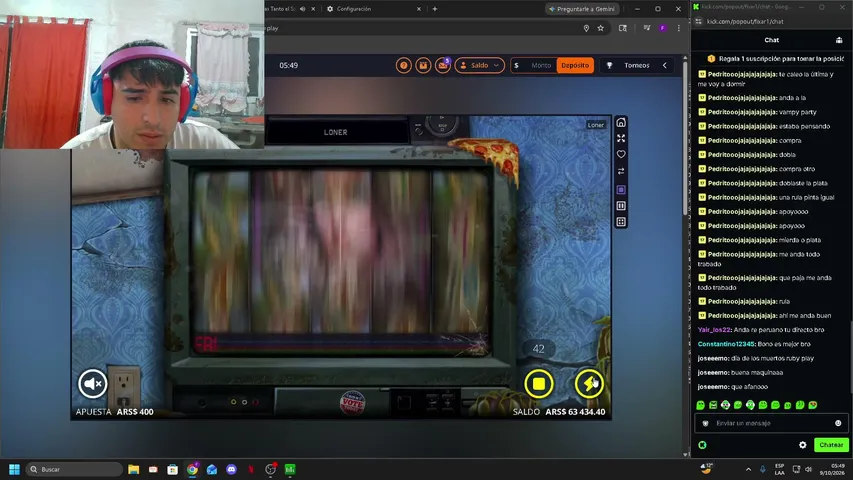Select two-pane split view layout icon
Image resolution: width=853 pixels, height=480 pixels.
pyautogui.click(x=621, y=206)
